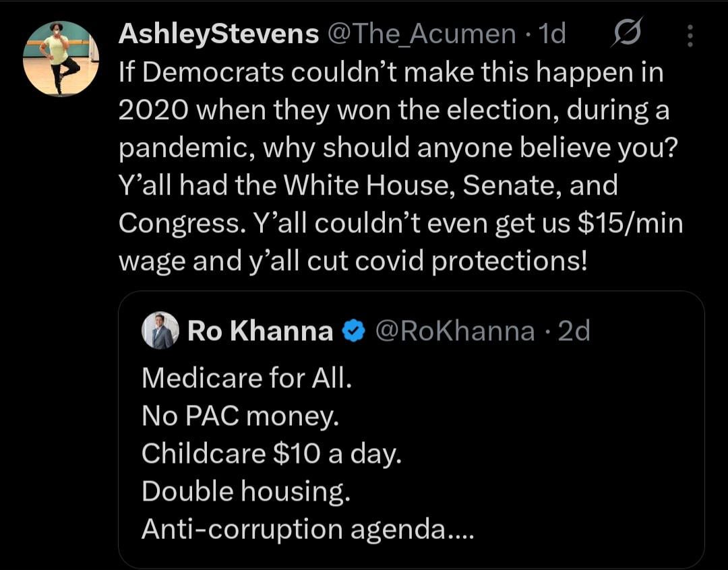Screen dimensions: 728x570
Task: Visit the @The_Acumen handle
Action: (x=421, y=34)
